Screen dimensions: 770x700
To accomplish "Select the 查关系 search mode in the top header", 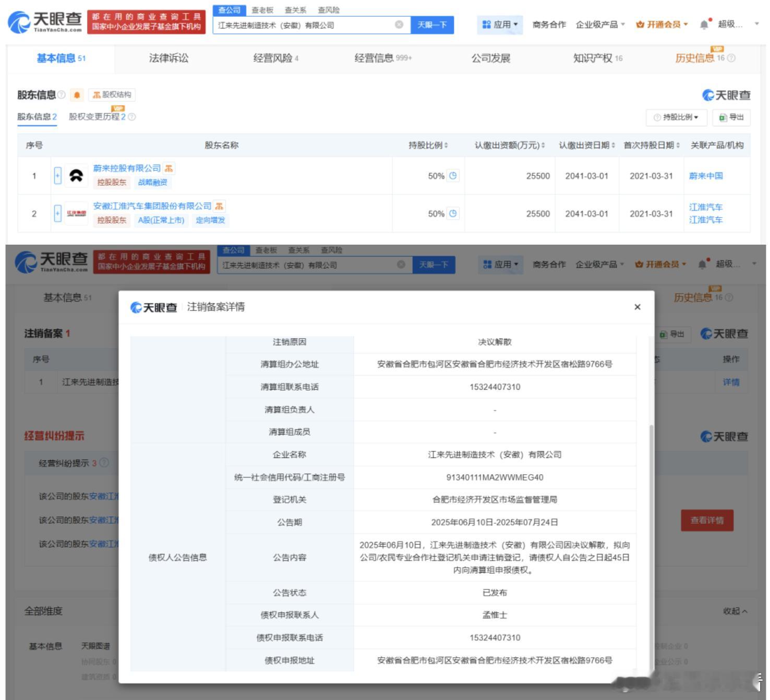I will pyautogui.click(x=296, y=10).
